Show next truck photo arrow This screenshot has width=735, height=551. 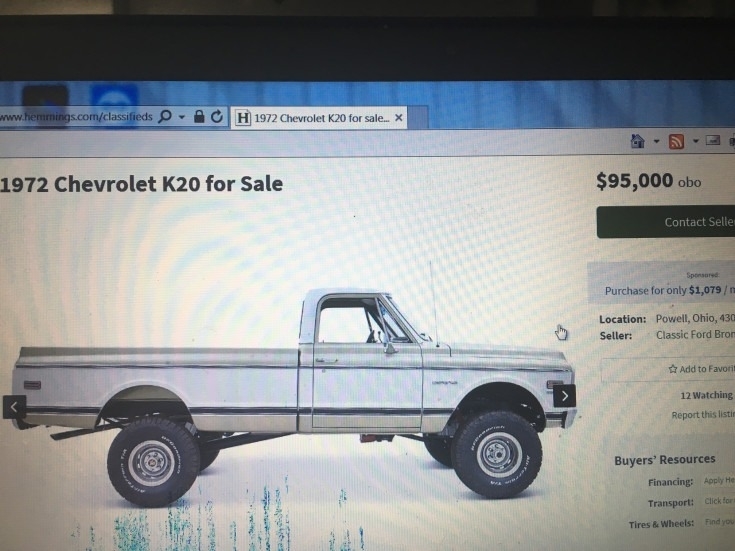(x=564, y=396)
